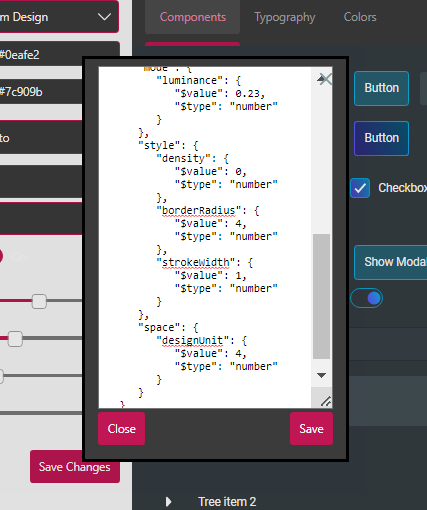Click the Save Changes button
Image resolution: width=427 pixels, height=510 pixels.
click(x=75, y=467)
